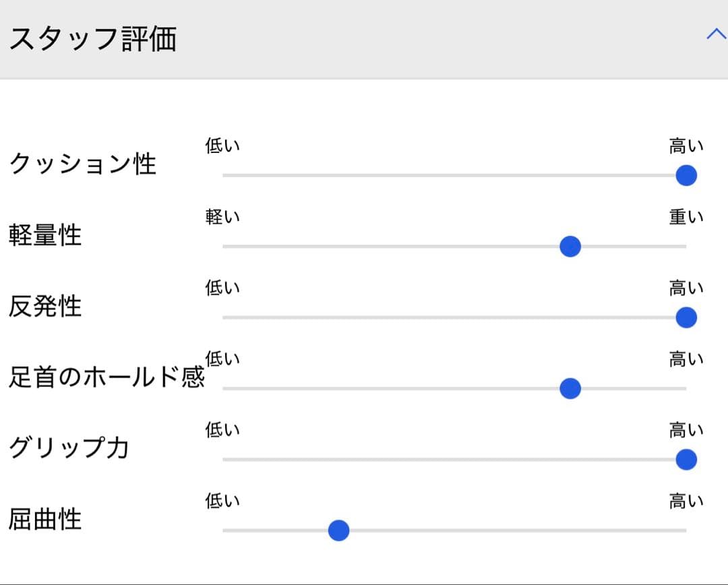
Task: Click the 屈曲性 label text
Action: click(45, 520)
